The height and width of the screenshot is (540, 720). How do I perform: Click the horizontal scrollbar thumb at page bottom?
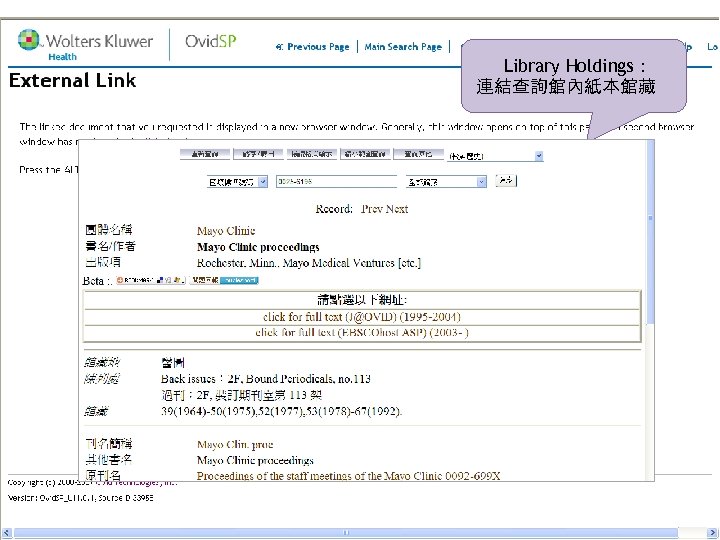[x=346, y=533]
